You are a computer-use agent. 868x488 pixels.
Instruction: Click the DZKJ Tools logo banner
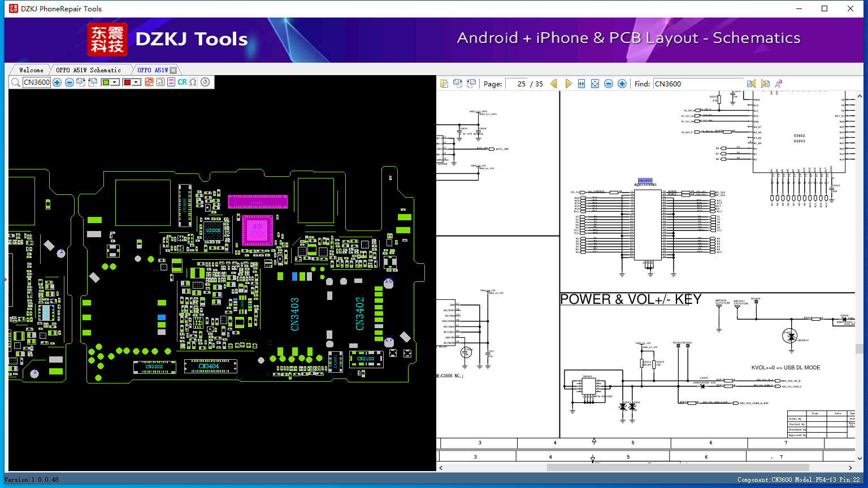[x=168, y=40]
